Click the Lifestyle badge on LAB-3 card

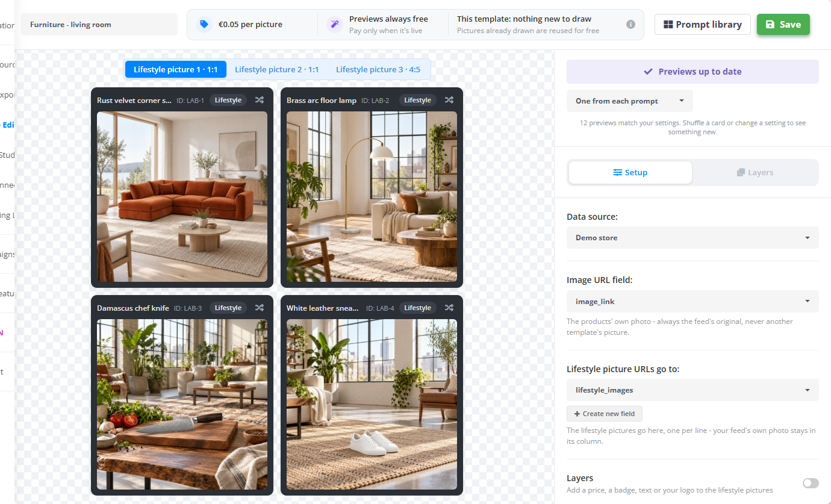[x=228, y=308]
